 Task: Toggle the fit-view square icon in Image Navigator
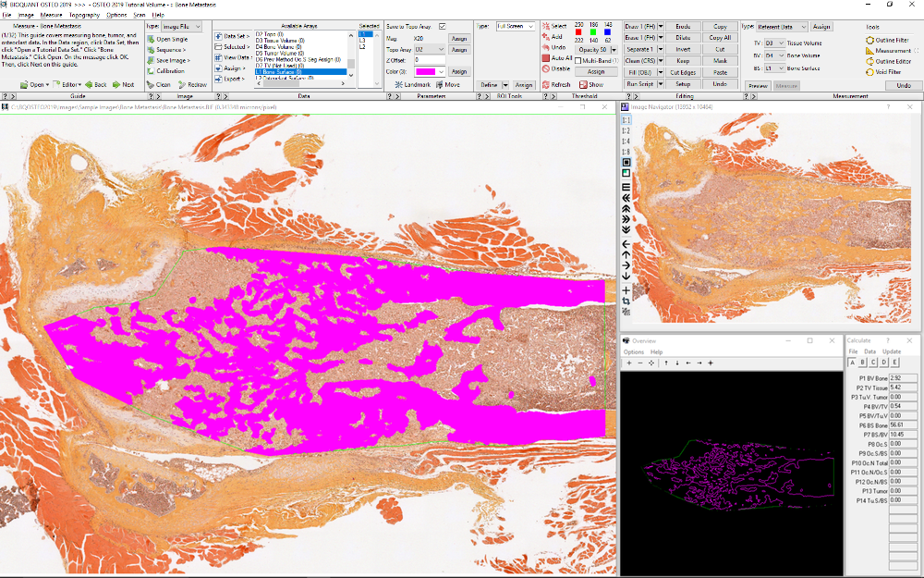[x=626, y=162]
